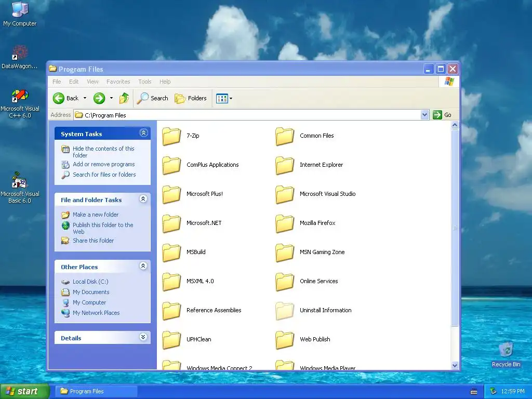Collapse the System Tasks panel
Viewport: 532px width, 399px height.
click(143, 133)
